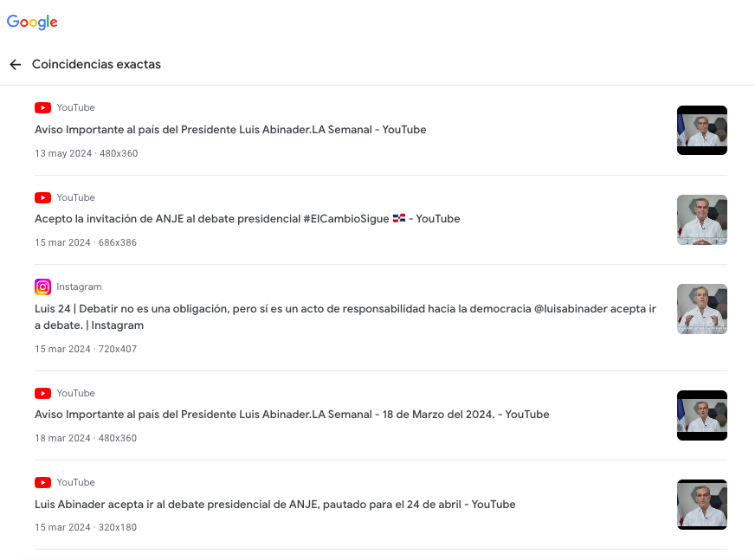Select thumbnail of the ANJE invitation video

[702, 220]
